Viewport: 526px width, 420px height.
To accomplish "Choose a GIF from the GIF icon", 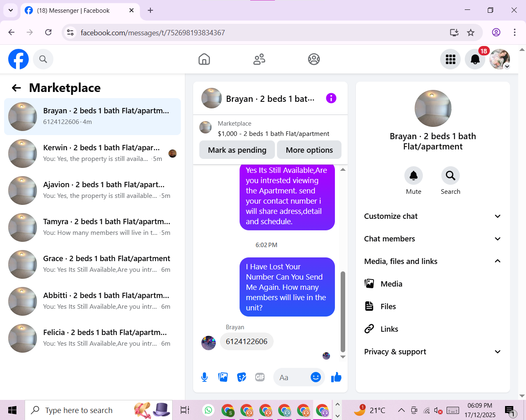I will [260, 377].
